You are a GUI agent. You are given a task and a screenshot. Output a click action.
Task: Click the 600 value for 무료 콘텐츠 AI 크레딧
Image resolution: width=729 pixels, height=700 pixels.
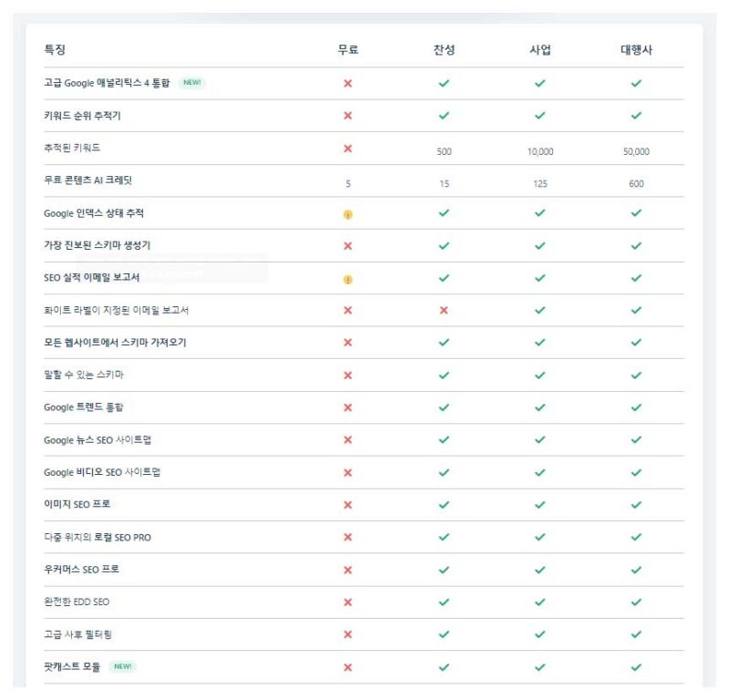[x=636, y=184]
